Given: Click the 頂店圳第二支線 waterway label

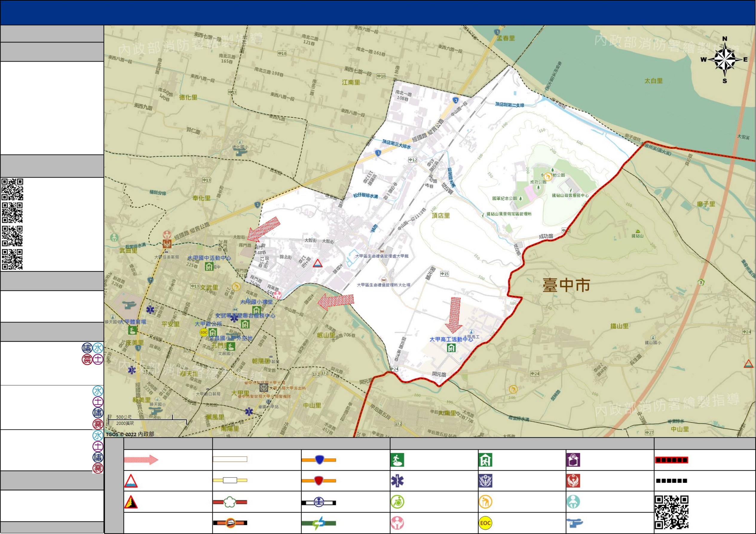Looking at the screenshot, I should (510, 105).
